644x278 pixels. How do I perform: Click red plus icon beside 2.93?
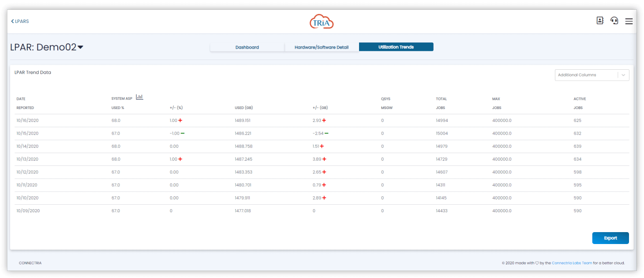click(x=324, y=120)
